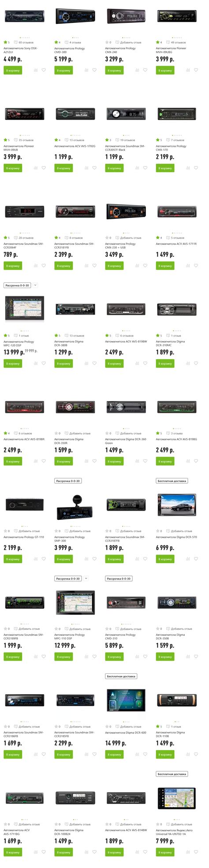
Task: Open Бесплатная доставка badge on Digma DCR-600
Action: coord(121,676)
